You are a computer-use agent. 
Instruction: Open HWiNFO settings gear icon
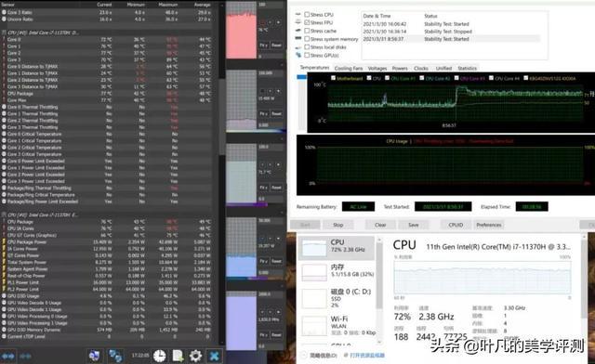point(195,356)
